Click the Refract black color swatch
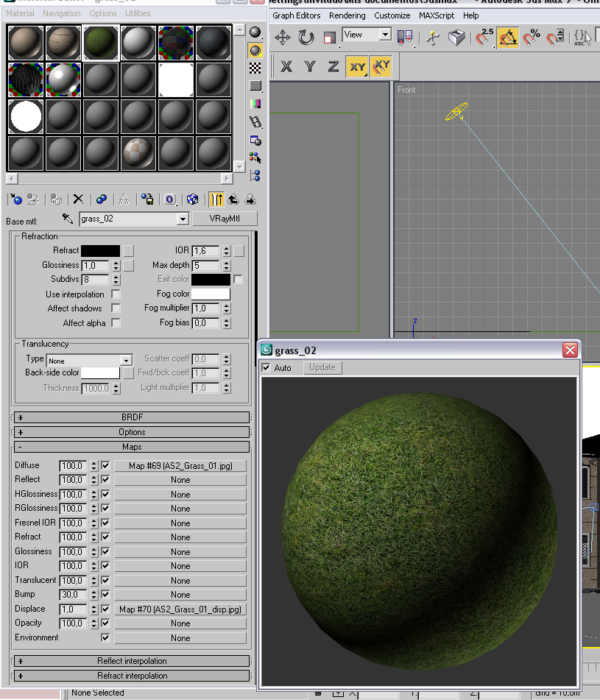The image size is (600, 700). point(100,251)
